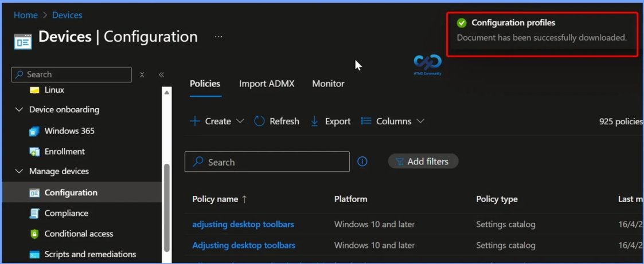Click the plus icon of Create
The height and width of the screenshot is (264, 644).
coord(194,121)
